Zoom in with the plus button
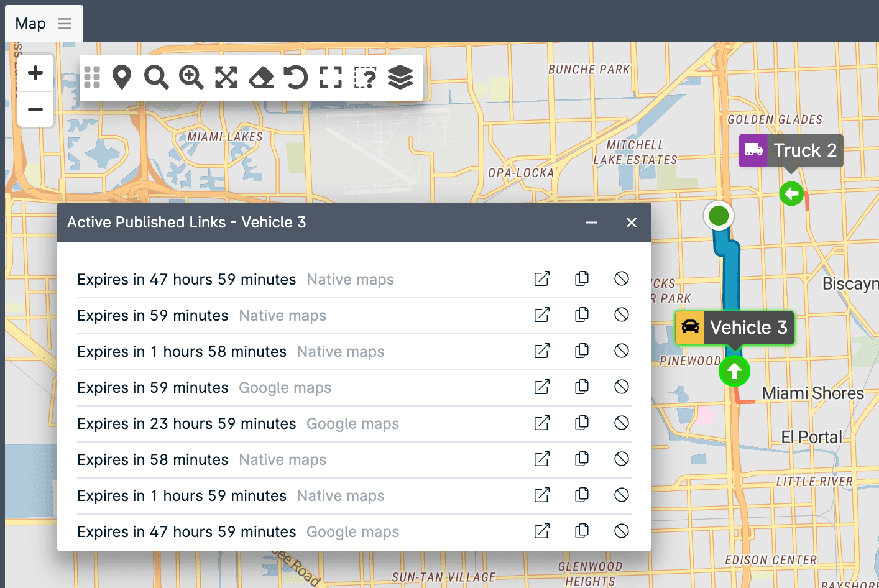879x588 pixels. tap(35, 72)
